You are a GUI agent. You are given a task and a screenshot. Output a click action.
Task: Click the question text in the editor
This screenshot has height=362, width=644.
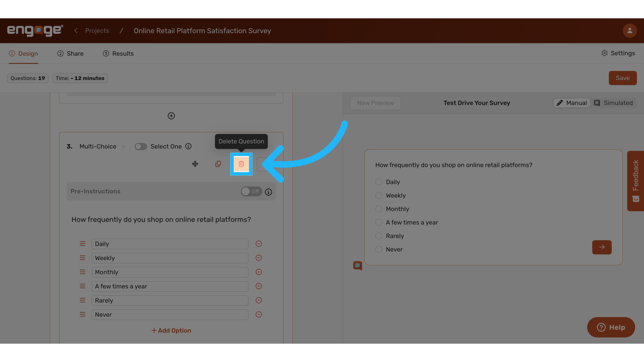tap(161, 220)
